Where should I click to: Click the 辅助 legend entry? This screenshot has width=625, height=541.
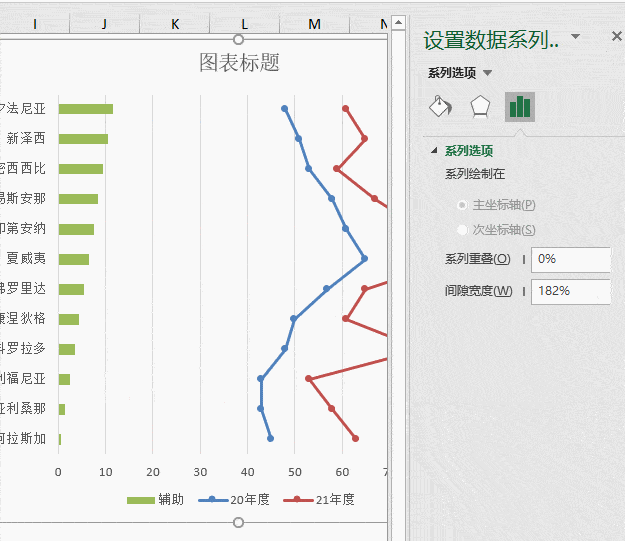[x=155, y=500]
